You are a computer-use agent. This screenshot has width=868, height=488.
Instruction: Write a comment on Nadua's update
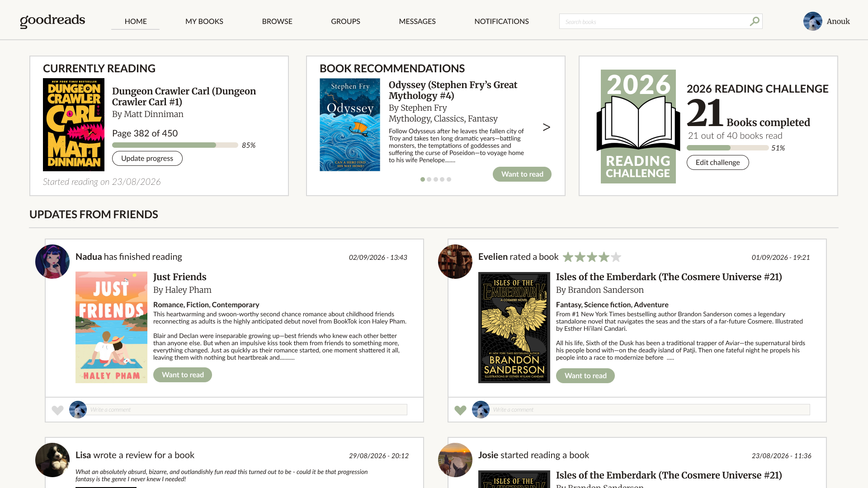[x=247, y=410]
